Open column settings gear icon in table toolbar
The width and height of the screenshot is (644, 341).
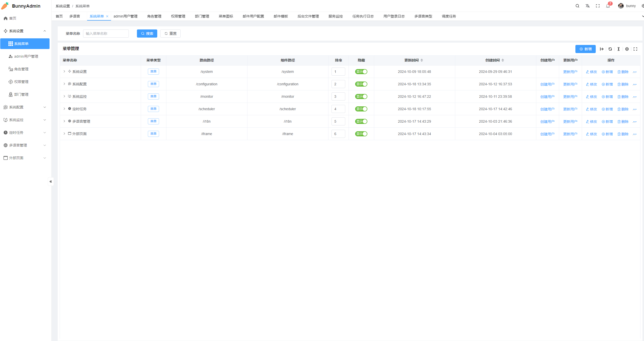coord(627,49)
